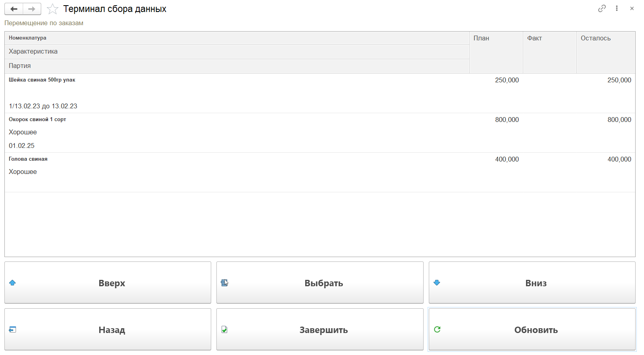Close the Терминал сбора данных window
The height and width of the screenshot is (355, 644).
point(632,8)
